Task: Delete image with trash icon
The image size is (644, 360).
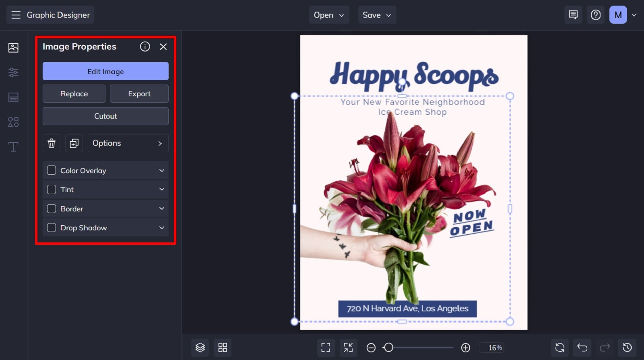Action: 52,143
